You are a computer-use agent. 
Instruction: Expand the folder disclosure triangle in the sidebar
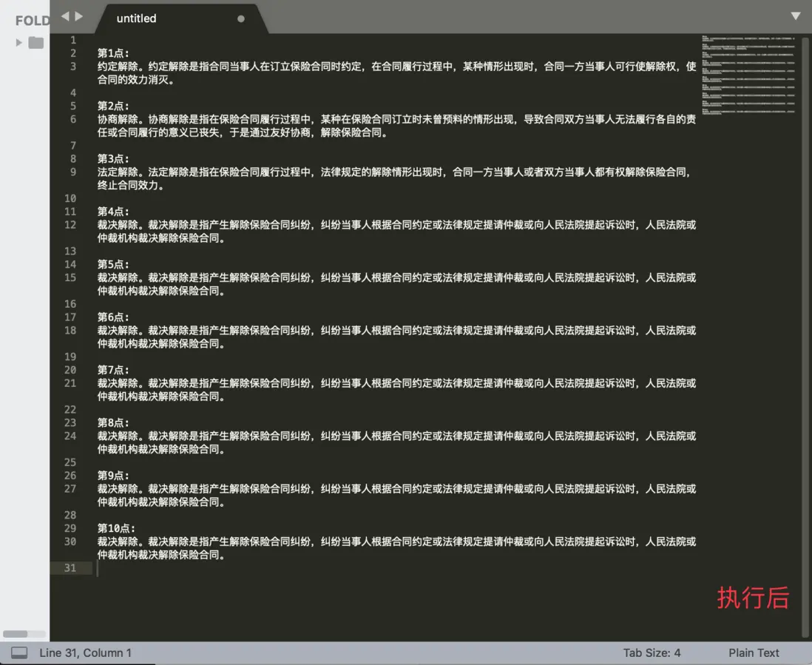(19, 42)
